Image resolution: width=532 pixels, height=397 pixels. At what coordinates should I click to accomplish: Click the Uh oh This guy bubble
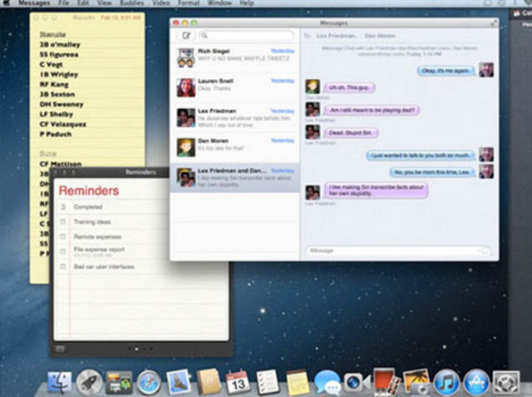tap(349, 87)
